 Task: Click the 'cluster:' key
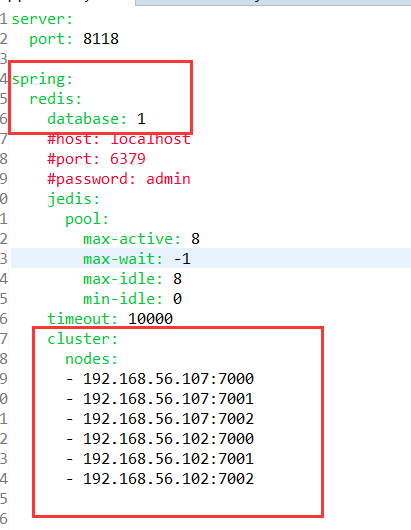point(82,338)
